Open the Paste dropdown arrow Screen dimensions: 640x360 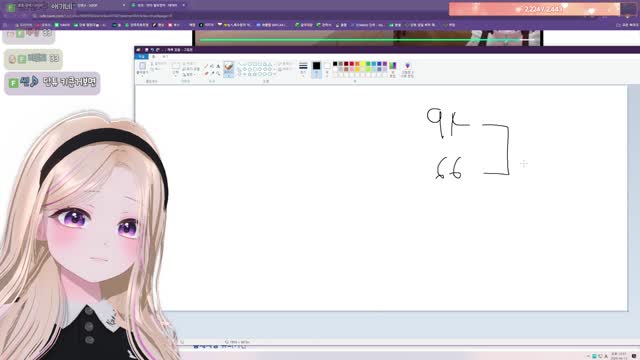coord(142,75)
